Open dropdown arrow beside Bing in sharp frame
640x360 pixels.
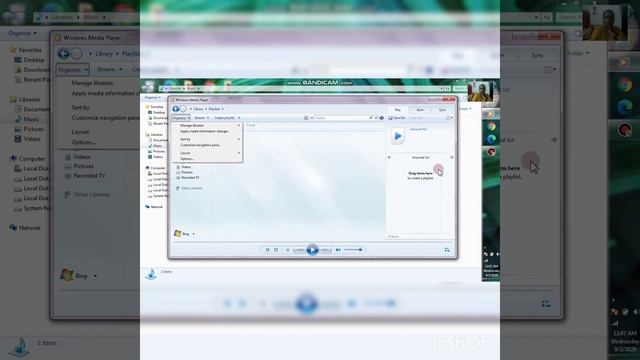[x=193, y=234]
